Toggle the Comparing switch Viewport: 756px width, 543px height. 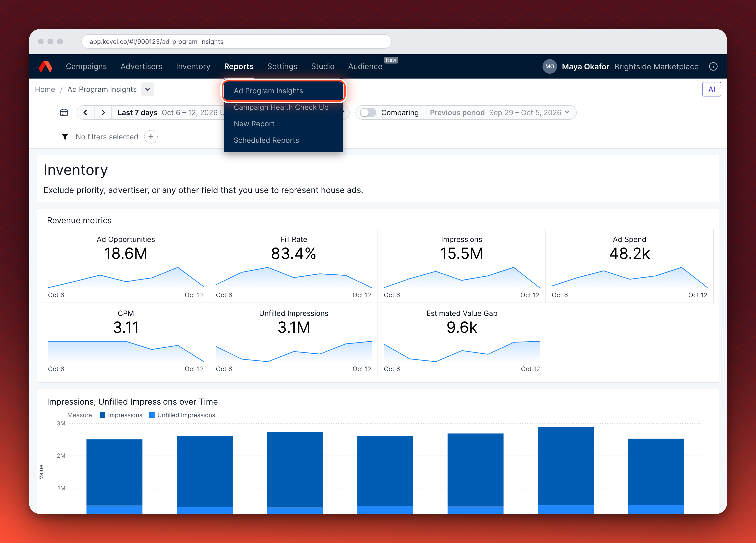[368, 112]
